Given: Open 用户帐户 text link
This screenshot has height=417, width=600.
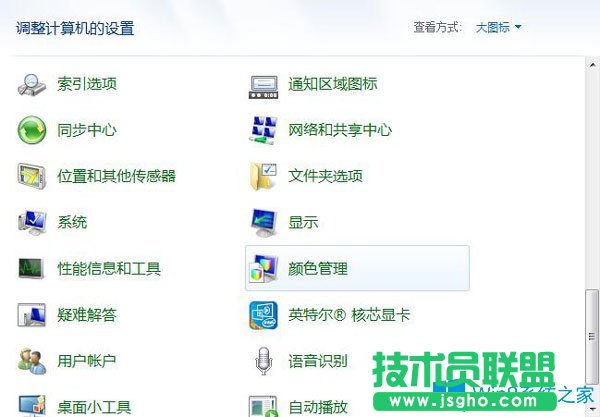Looking at the screenshot, I should pos(87,361).
